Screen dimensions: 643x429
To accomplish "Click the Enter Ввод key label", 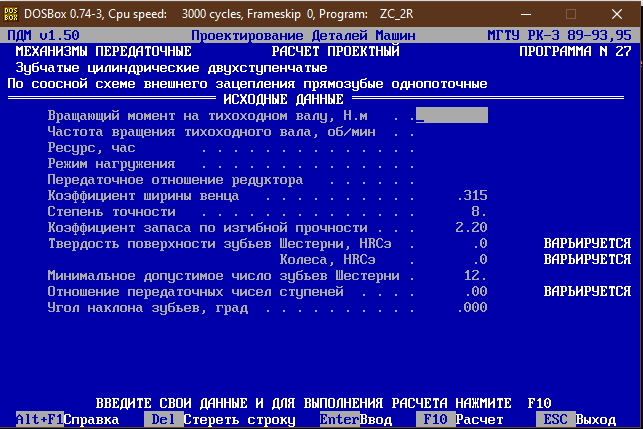I will [356, 419].
